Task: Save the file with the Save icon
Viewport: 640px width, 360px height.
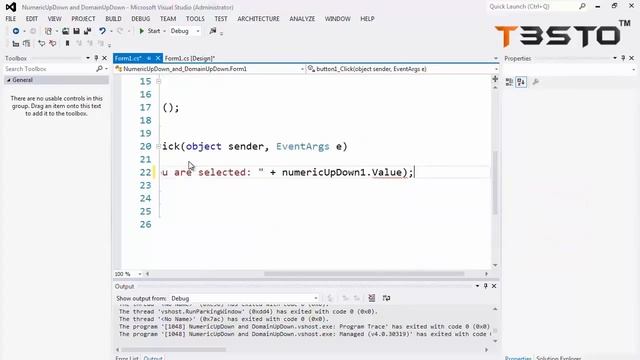Action: click(x=76, y=31)
